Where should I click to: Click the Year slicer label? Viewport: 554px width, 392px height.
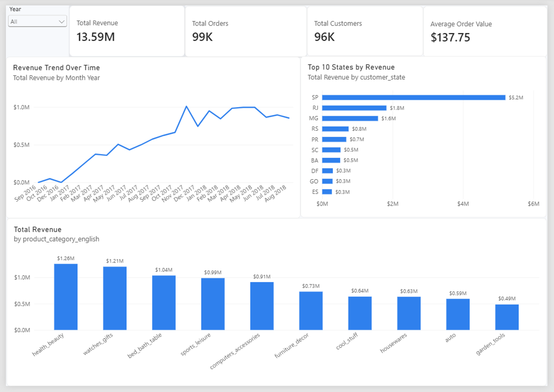(x=15, y=9)
